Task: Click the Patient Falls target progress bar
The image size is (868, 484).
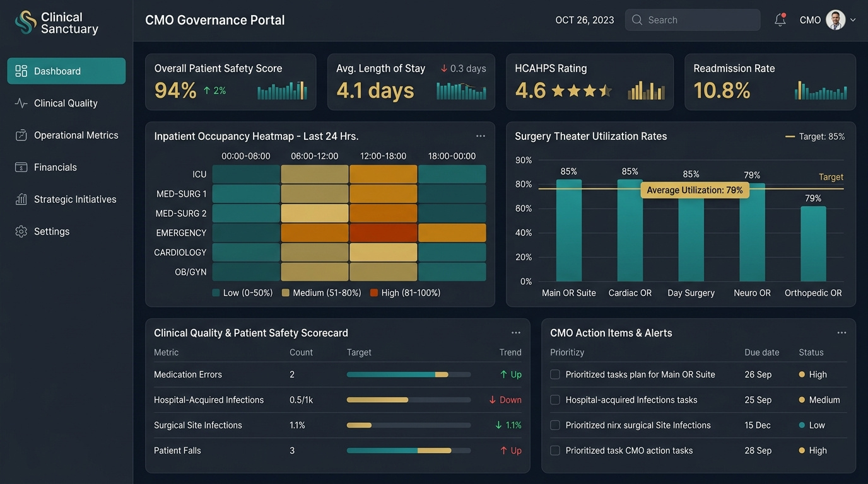Action: pos(409,451)
